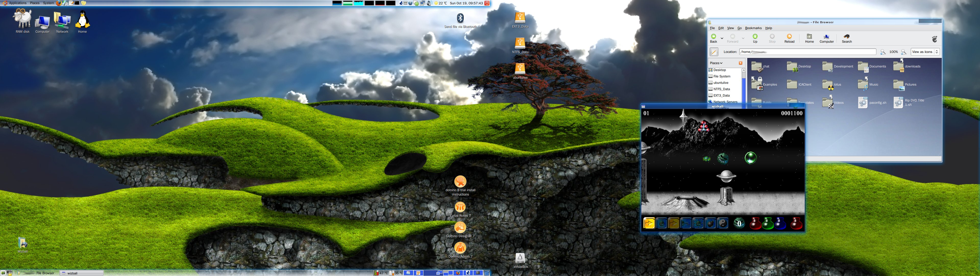Open the Back history dropdown arrow

click(722, 38)
